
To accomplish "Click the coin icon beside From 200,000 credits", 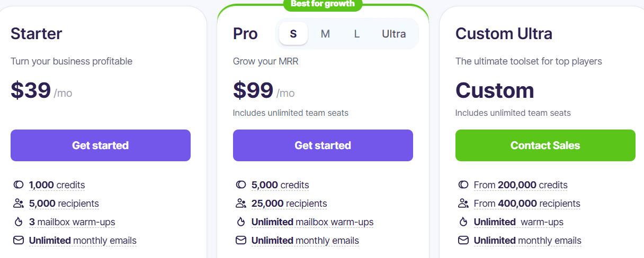I will [x=463, y=185].
